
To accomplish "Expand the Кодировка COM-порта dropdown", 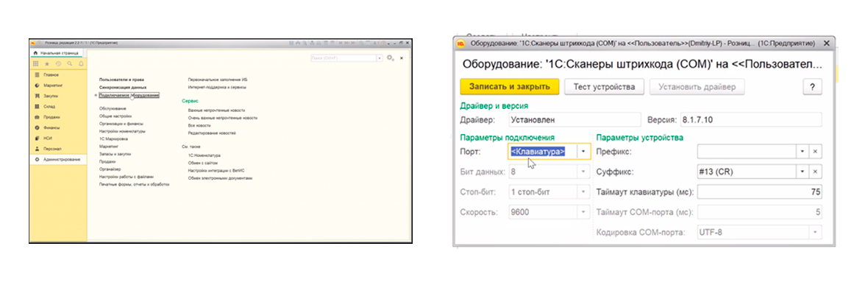I will point(815,231).
